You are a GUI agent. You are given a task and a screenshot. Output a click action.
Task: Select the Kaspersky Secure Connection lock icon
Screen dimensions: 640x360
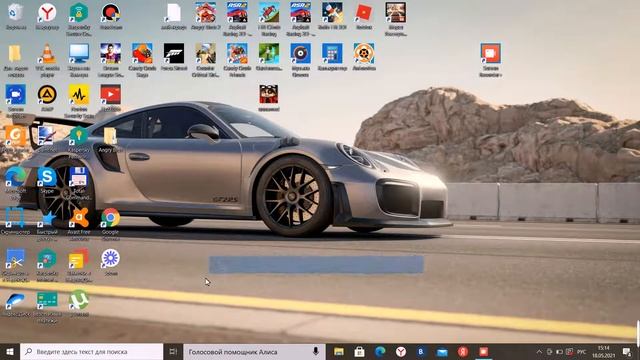[79, 12]
